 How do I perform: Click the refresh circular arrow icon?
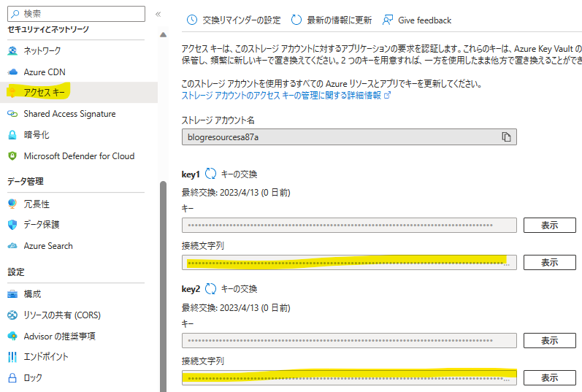click(296, 20)
